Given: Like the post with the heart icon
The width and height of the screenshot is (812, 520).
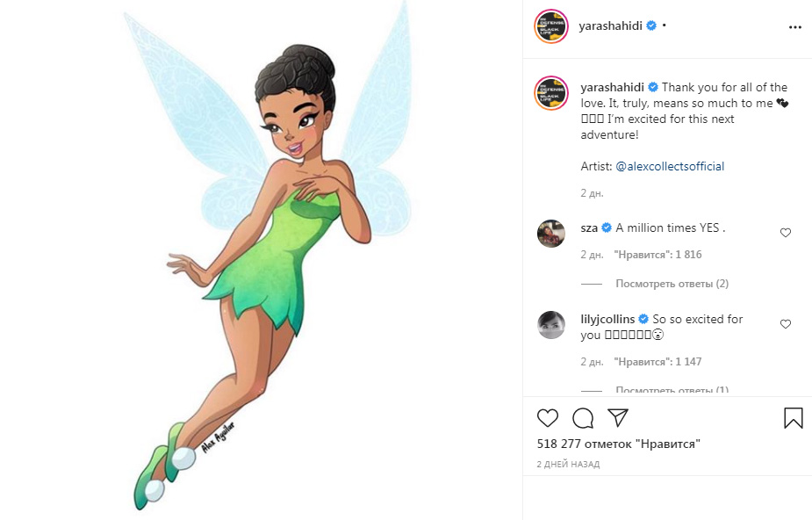Looking at the screenshot, I should click(547, 418).
